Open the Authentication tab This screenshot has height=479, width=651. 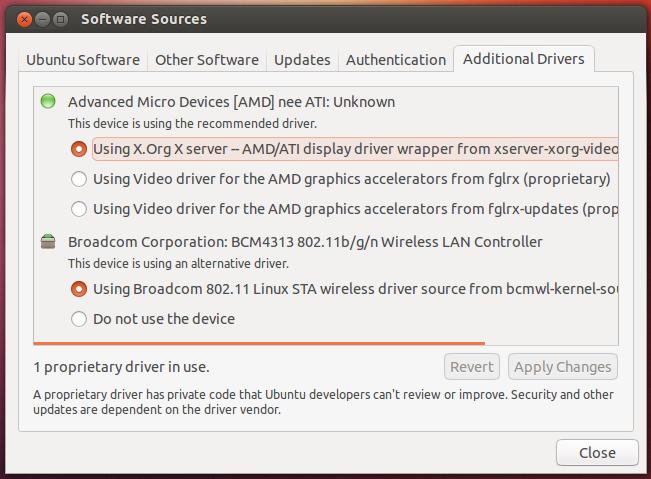coord(396,60)
